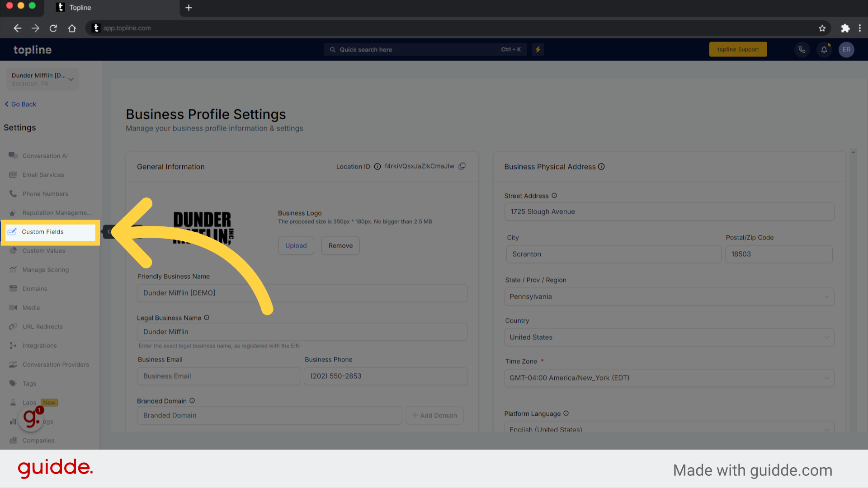Click Add Domain button
Screen dimensions: 868x488
[x=435, y=416]
